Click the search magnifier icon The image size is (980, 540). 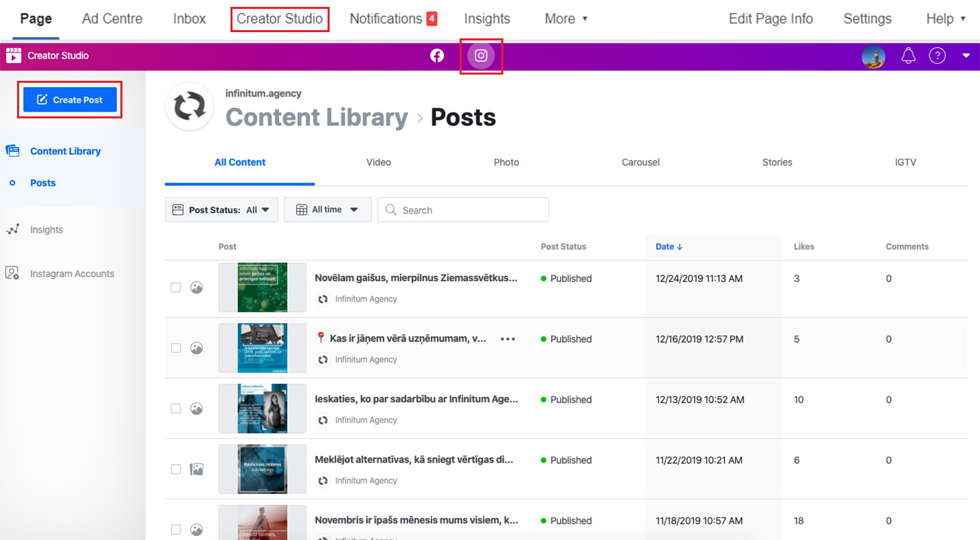point(391,210)
